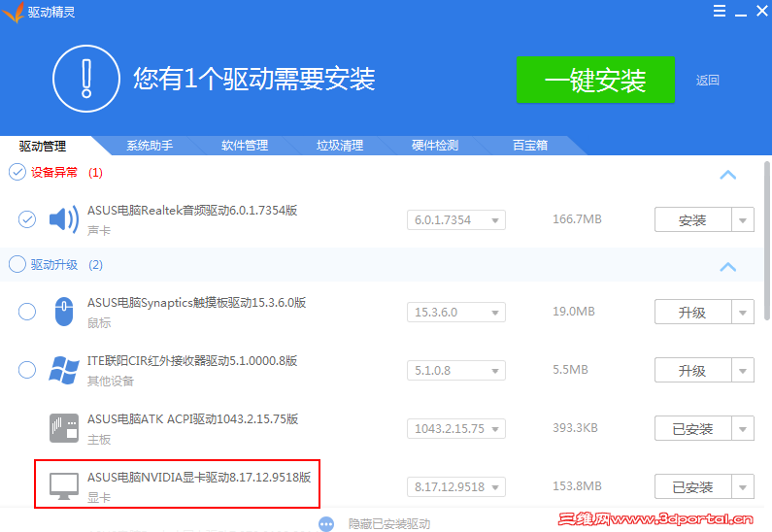The image size is (772, 532).
Task: Click the driver list vertical scrollbar
Action: coord(767,241)
